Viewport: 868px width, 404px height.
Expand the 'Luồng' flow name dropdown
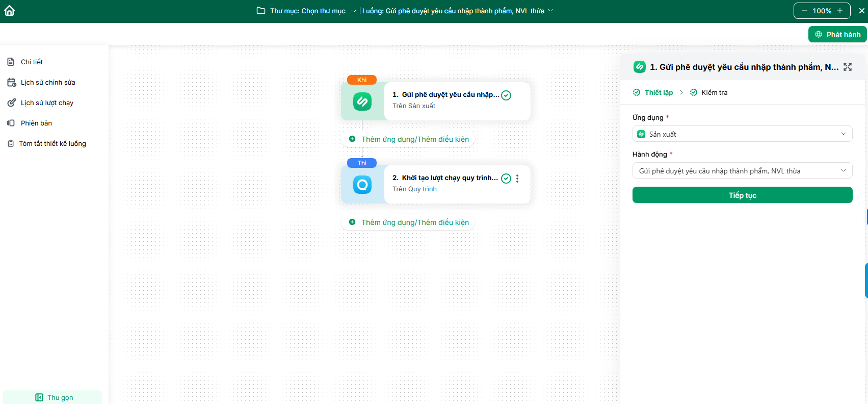pyautogui.click(x=457, y=11)
